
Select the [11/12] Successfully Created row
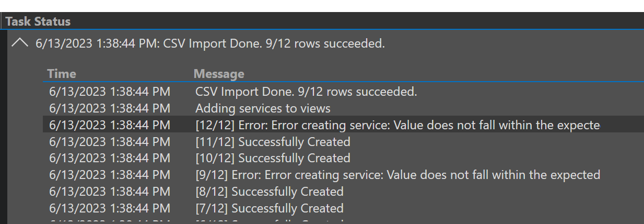(343, 142)
